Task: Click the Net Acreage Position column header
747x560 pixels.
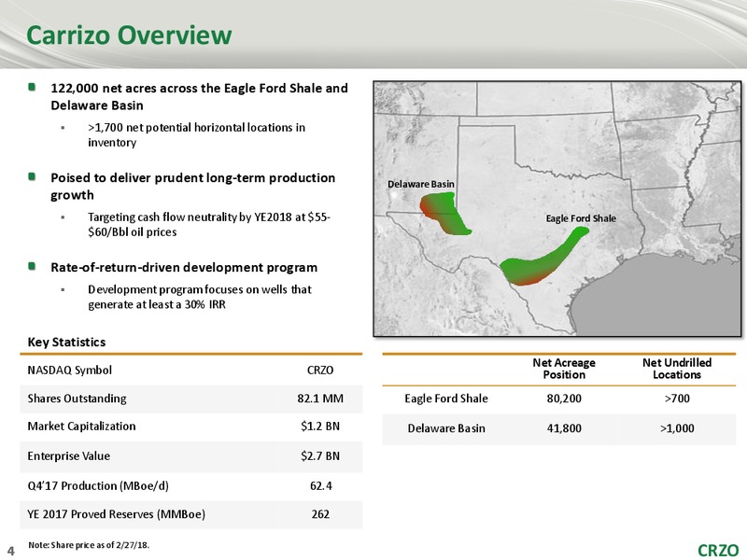Action: pos(564,369)
